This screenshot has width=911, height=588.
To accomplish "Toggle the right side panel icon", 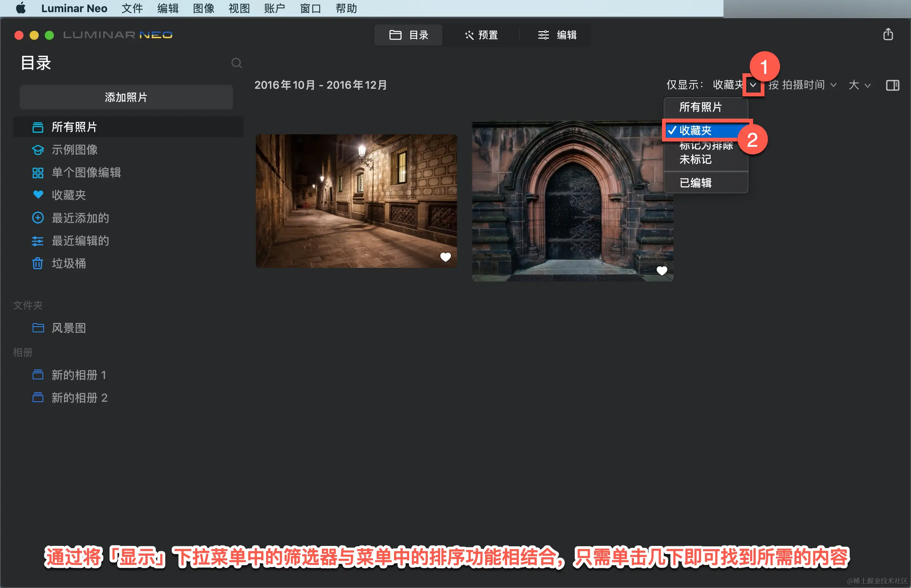I will point(892,85).
